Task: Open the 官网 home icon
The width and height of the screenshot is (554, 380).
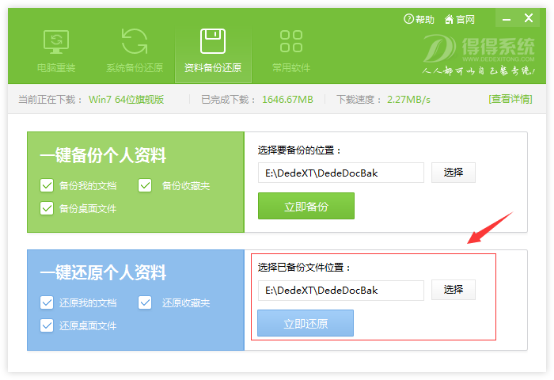Action: [x=449, y=19]
